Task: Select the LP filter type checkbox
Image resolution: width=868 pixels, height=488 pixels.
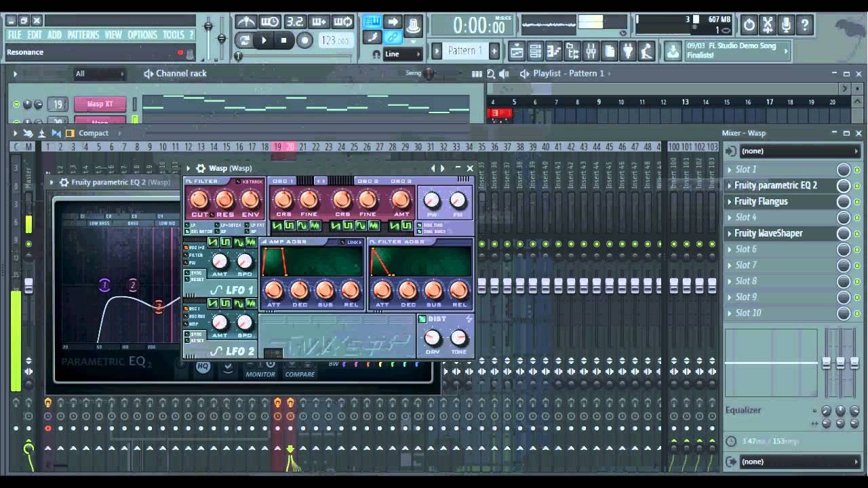Action: [x=186, y=224]
